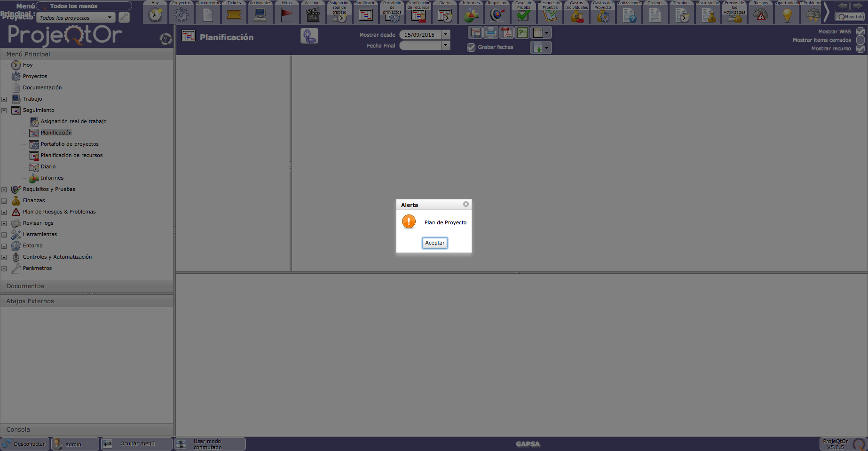Click the planning calculation gears icon
Image resolution: width=868 pixels, height=451 pixels.
[309, 36]
